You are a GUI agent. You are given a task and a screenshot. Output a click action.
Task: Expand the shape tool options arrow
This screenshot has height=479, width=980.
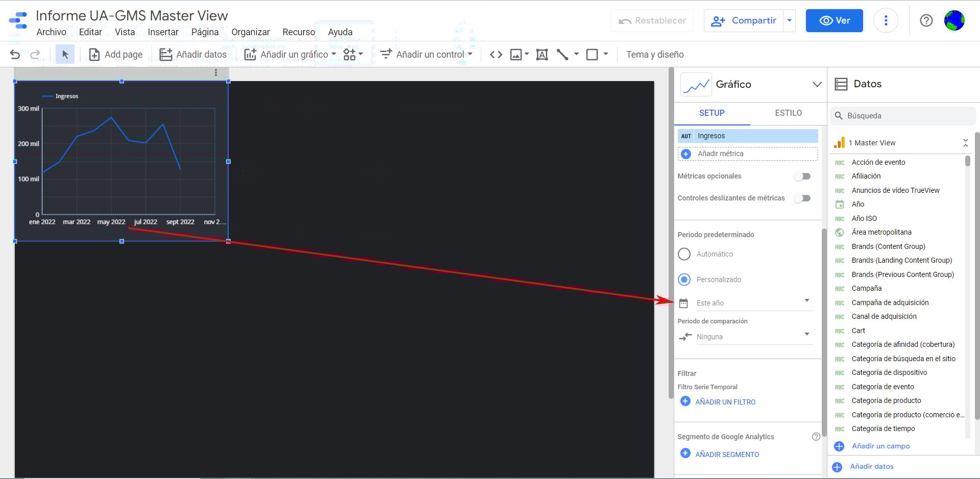tap(606, 54)
